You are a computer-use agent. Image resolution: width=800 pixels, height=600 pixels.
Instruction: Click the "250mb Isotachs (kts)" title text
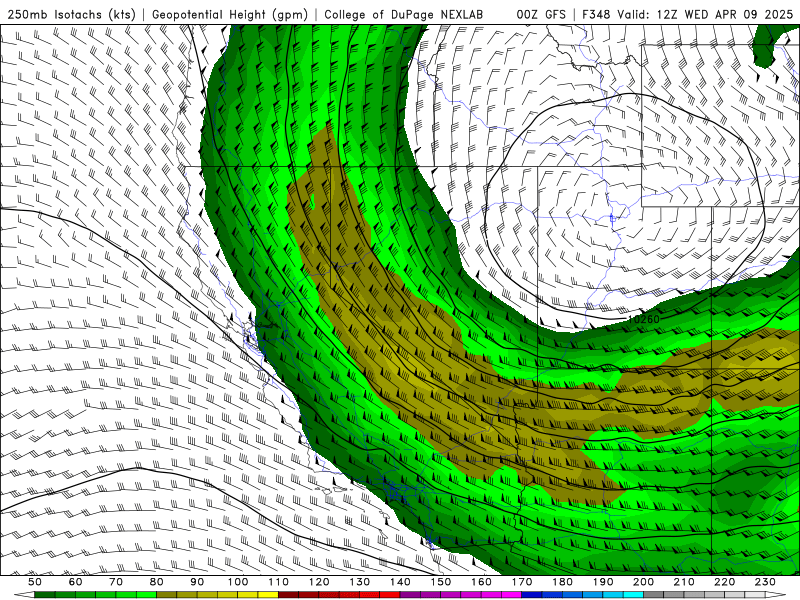tap(72, 14)
